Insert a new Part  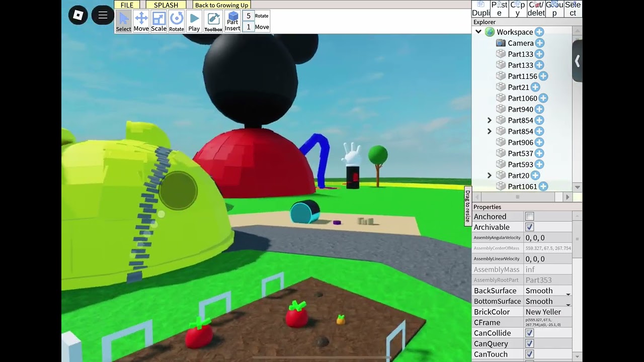pyautogui.click(x=232, y=22)
